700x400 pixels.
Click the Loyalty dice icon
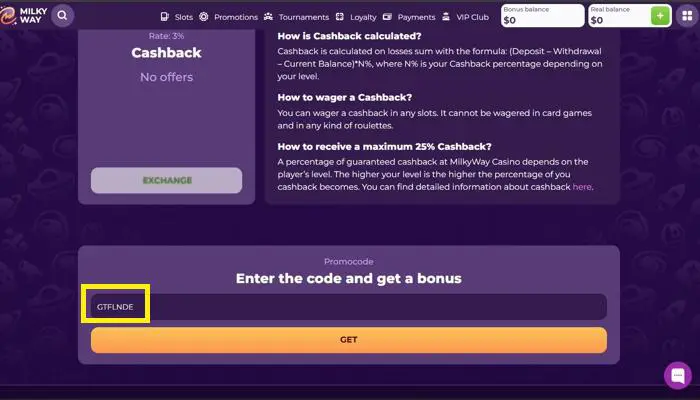click(340, 17)
